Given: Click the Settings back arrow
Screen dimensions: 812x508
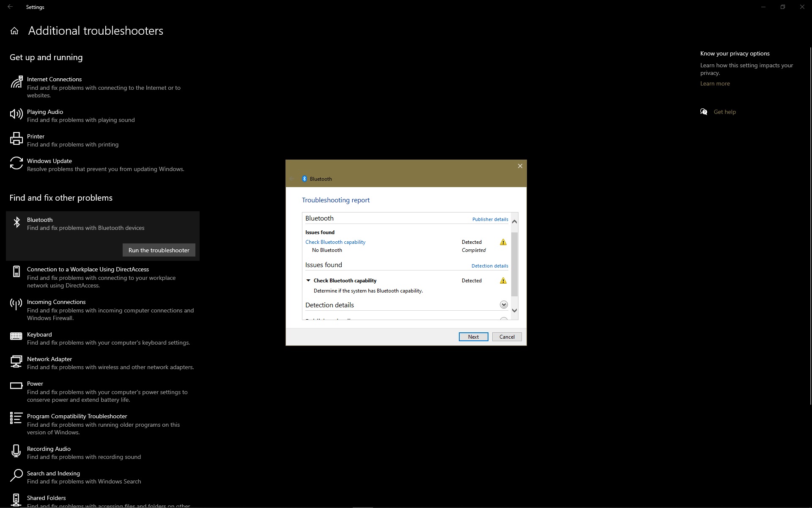Looking at the screenshot, I should [x=10, y=7].
